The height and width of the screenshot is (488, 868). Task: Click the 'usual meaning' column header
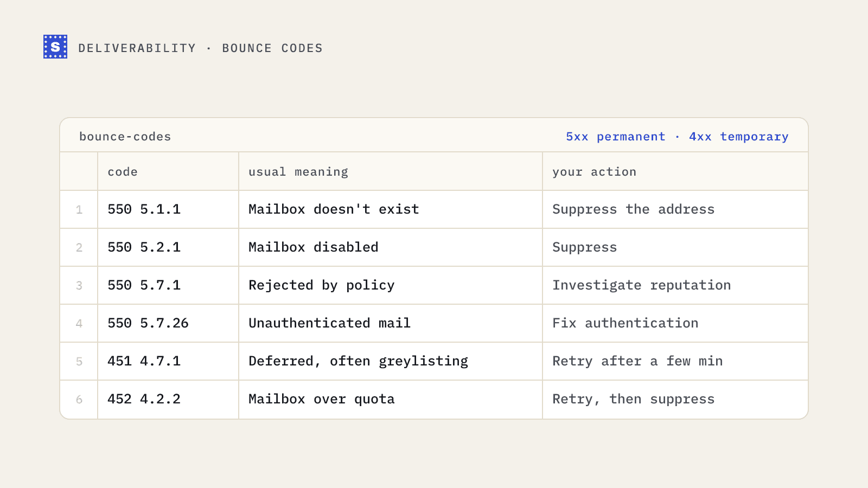(x=391, y=171)
